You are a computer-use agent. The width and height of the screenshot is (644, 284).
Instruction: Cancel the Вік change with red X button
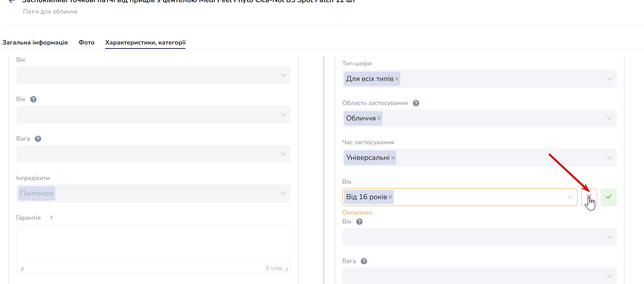click(x=589, y=197)
